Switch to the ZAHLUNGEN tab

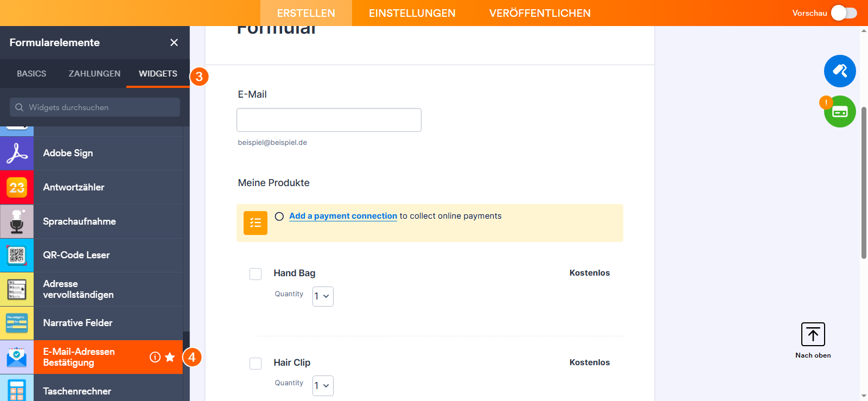[x=94, y=73]
